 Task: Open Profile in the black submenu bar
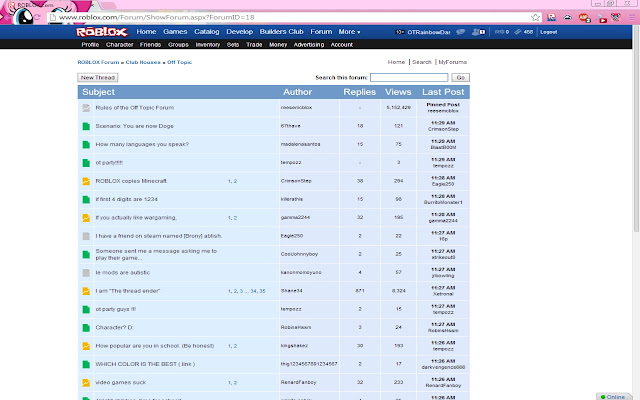tap(90, 44)
